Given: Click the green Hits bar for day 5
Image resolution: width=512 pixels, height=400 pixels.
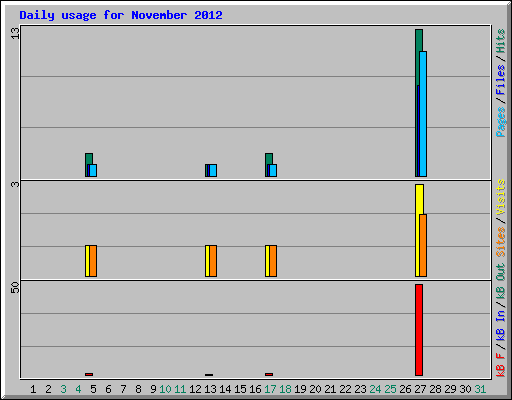Looking at the screenshot, I should 89,159.
